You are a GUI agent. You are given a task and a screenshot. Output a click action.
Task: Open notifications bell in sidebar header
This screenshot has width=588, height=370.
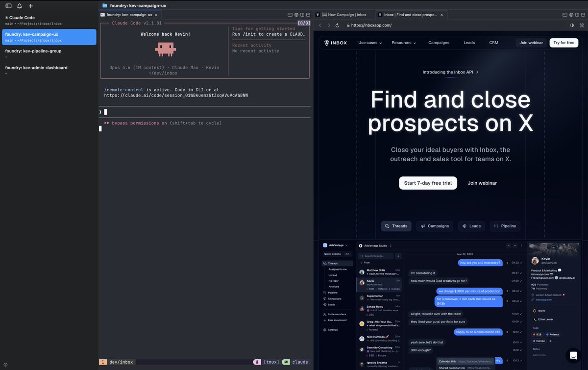(x=20, y=6)
